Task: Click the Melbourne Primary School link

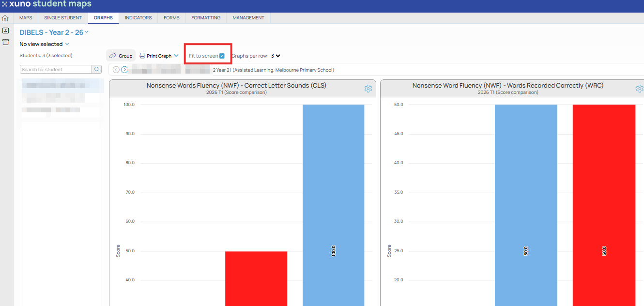Action: pyautogui.click(x=304, y=70)
